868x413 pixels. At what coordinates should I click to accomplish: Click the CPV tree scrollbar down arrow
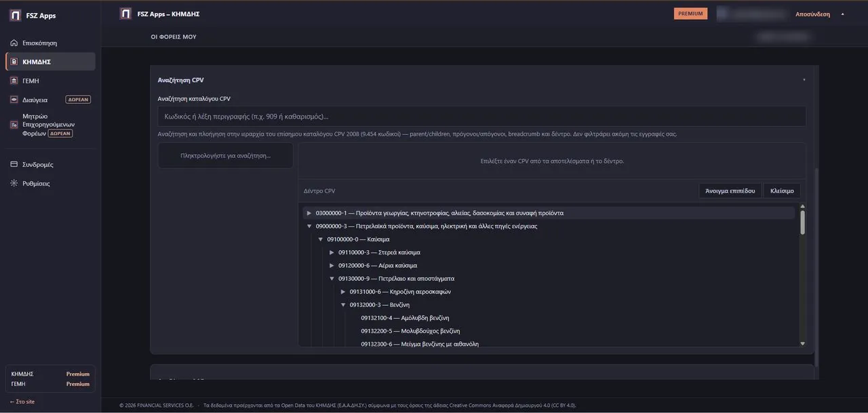(x=803, y=344)
